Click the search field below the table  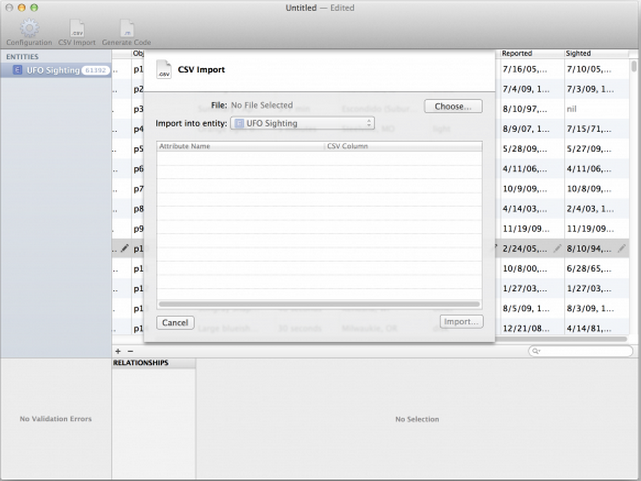(582, 351)
